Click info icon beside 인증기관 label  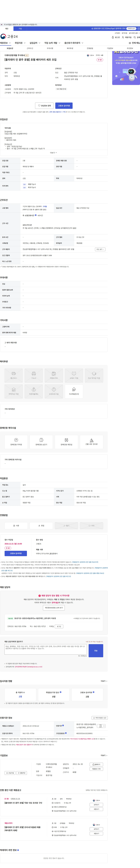[63, 725]
